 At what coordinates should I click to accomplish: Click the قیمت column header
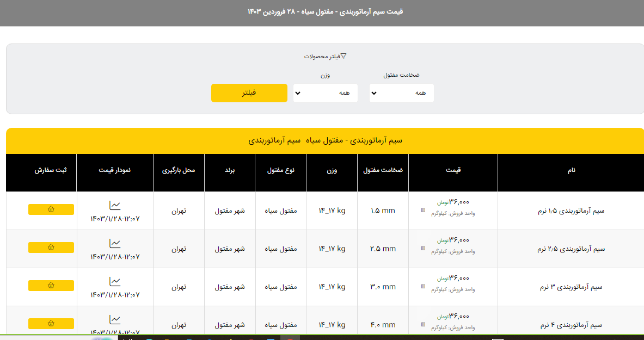click(453, 170)
